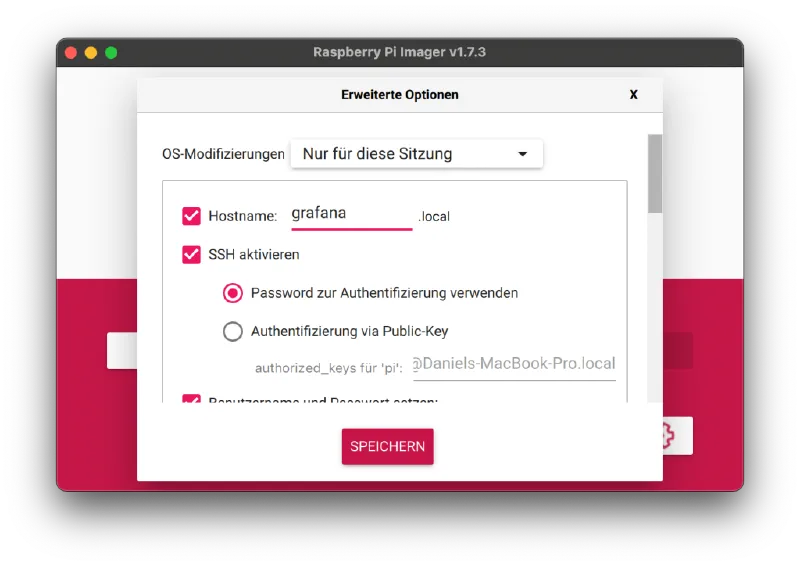800x566 pixels.
Task: Click the green fullscreen window button
Action: pyautogui.click(x=111, y=53)
